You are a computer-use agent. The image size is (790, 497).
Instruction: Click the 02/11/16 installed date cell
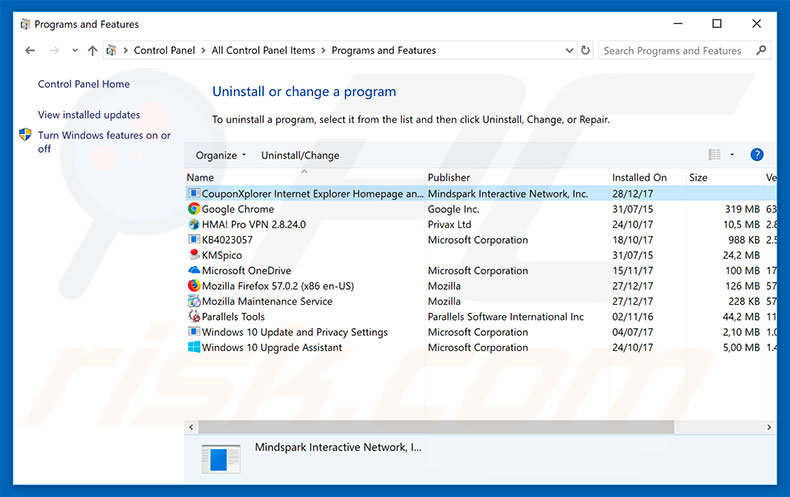click(x=632, y=317)
